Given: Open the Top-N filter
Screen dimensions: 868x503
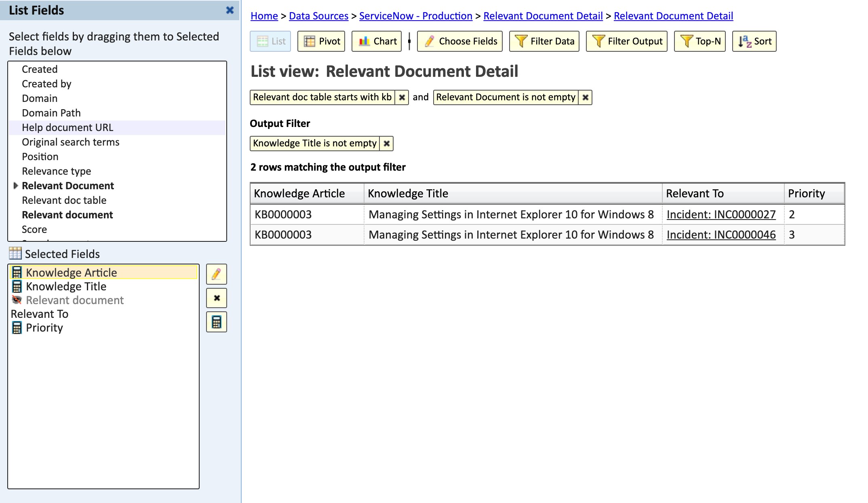Looking at the screenshot, I should tap(700, 41).
